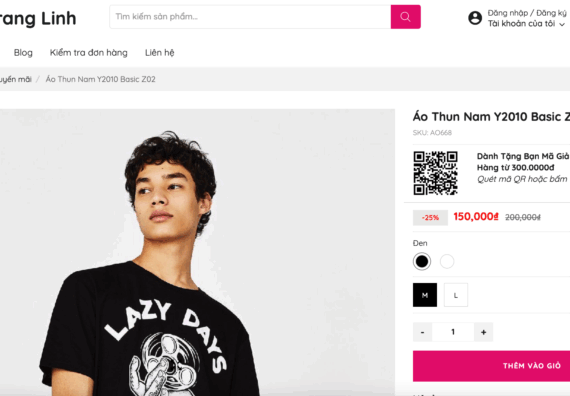This screenshot has width=570, height=396.
Task: Increase quantity with plus button
Action: (x=483, y=332)
